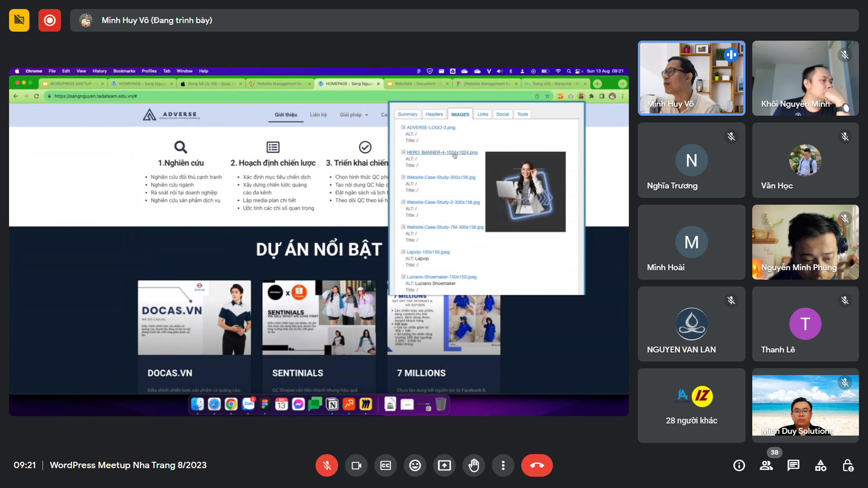868x488 pixels.
Task: Open the activities shapes icon
Action: click(x=821, y=465)
